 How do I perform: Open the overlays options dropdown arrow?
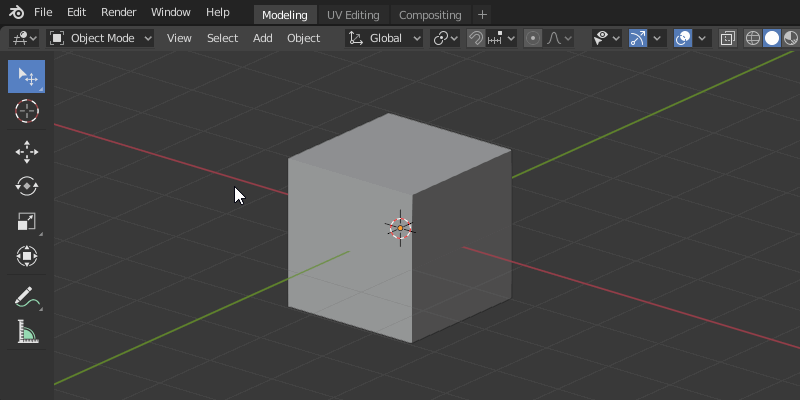[x=702, y=38]
